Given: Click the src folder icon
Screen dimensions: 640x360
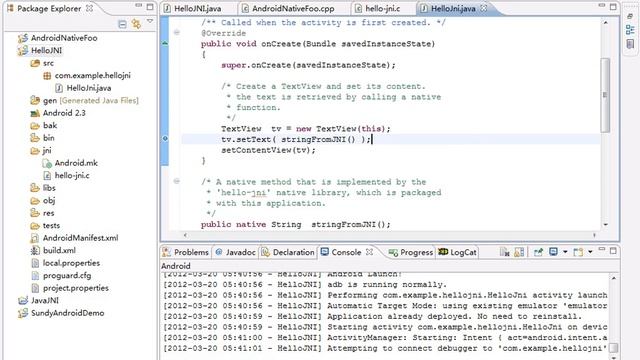Looking at the screenshot, I should coord(35,63).
